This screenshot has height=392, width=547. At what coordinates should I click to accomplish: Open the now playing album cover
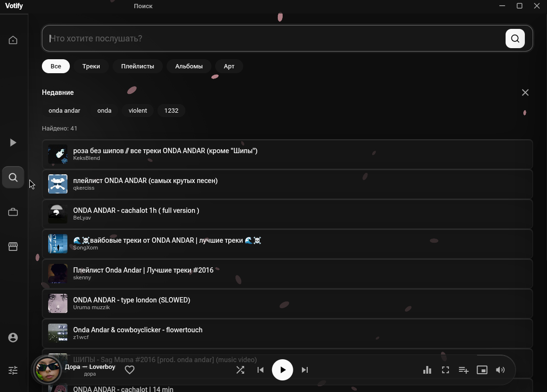(x=47, y=370)
